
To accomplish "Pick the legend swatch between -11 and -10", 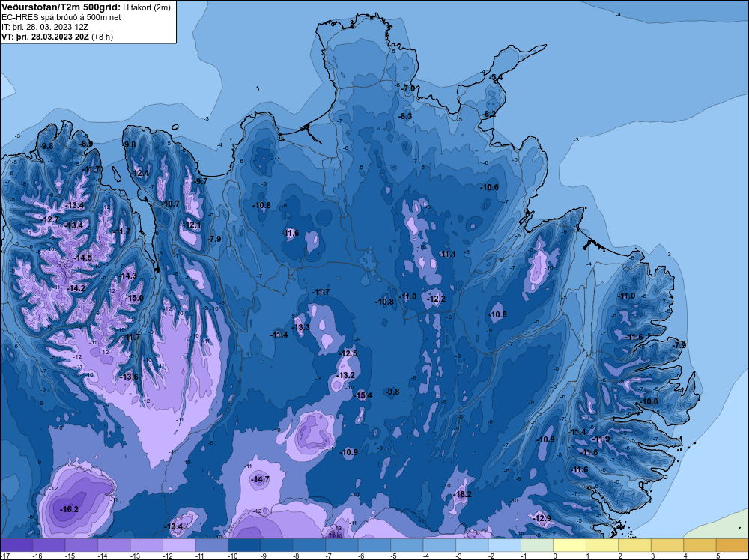I will tap(212, 545).
